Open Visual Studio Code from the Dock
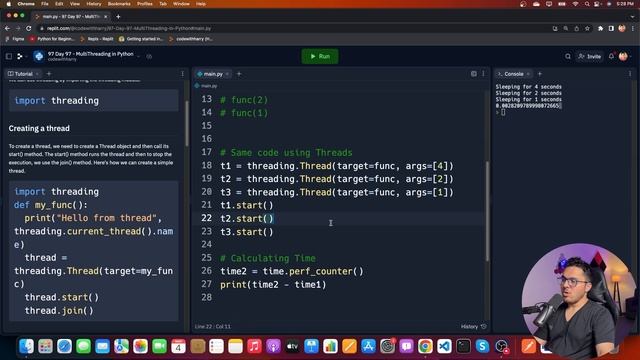The height and width of the screenshot is (360, 640). click(444, 346)
